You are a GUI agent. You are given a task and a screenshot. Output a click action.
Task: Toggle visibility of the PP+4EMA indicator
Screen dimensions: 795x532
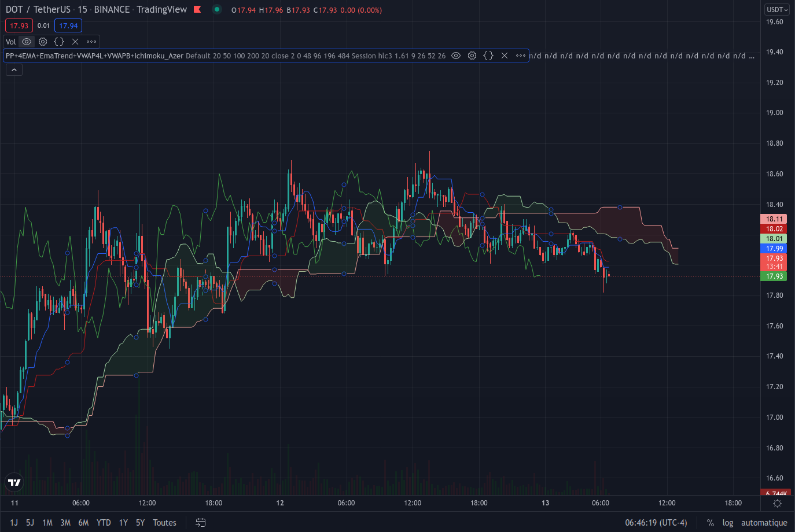pyautogui.click(x=456, y=56)
